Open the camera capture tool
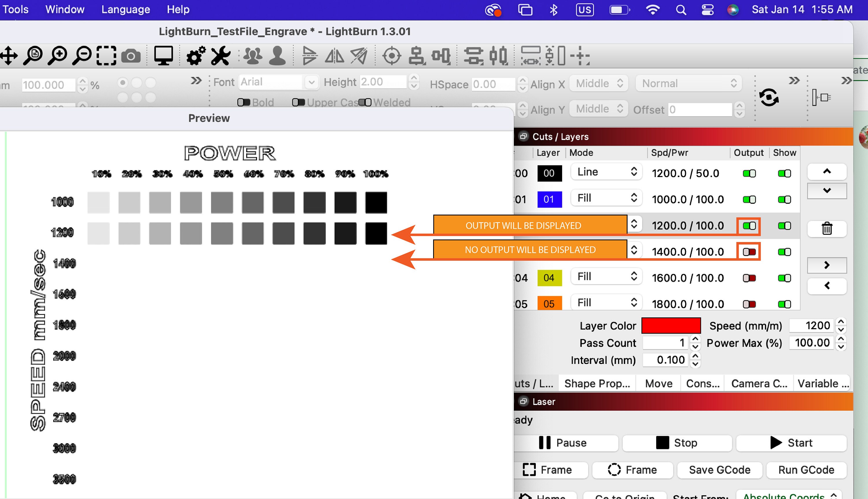 [131, 56]
